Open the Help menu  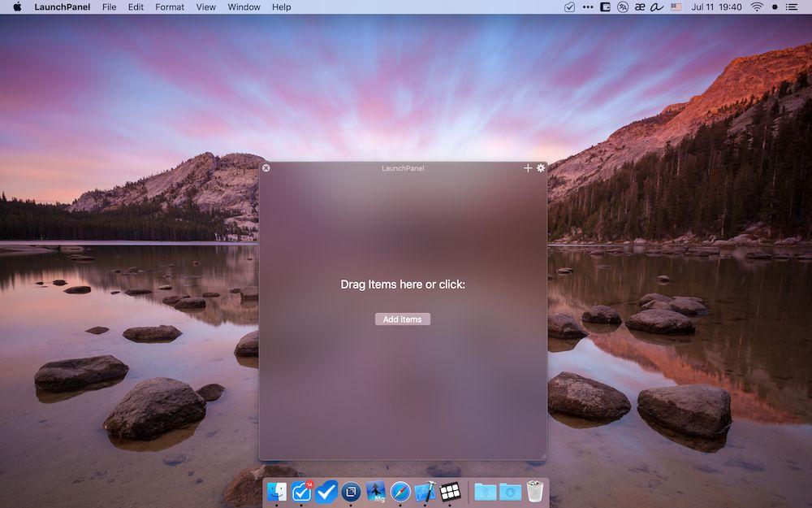[x=281, y=7]
